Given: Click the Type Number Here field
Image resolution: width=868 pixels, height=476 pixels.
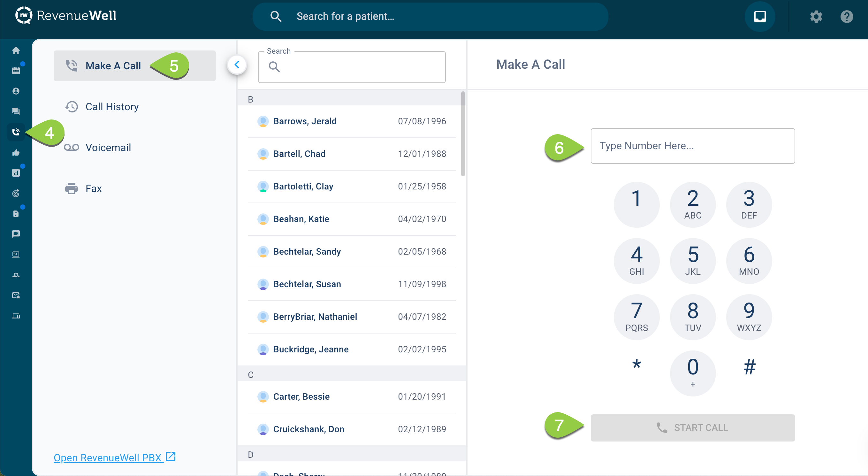Looking at the screenshot, I should tap(692, 146).
